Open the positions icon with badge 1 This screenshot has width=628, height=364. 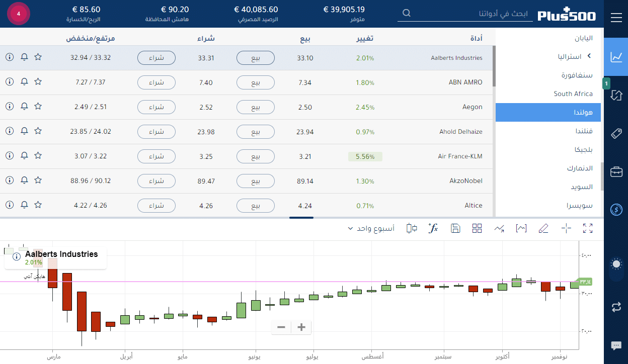(x=616, y=95)
